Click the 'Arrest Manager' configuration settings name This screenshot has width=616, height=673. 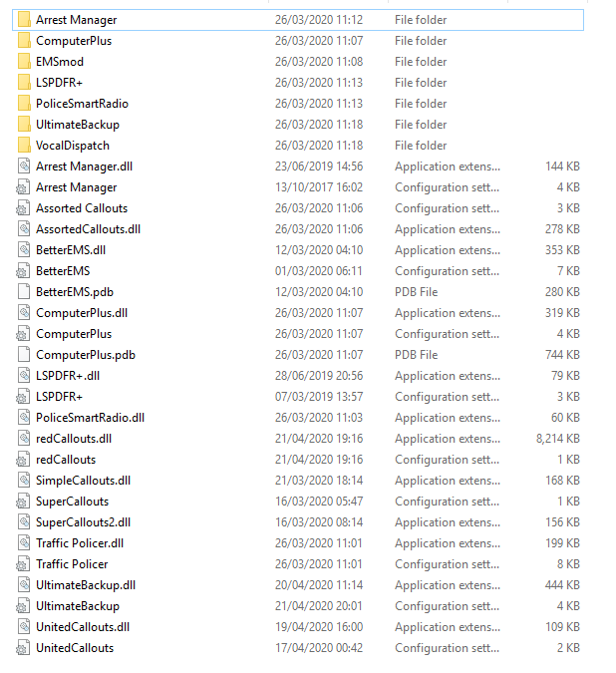[x=77, y=187]
